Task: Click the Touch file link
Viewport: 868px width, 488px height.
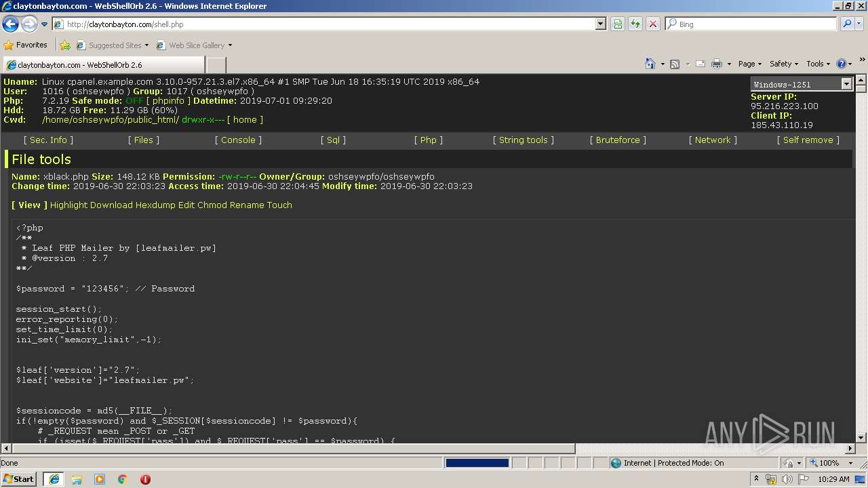Action: click(279, 205)
